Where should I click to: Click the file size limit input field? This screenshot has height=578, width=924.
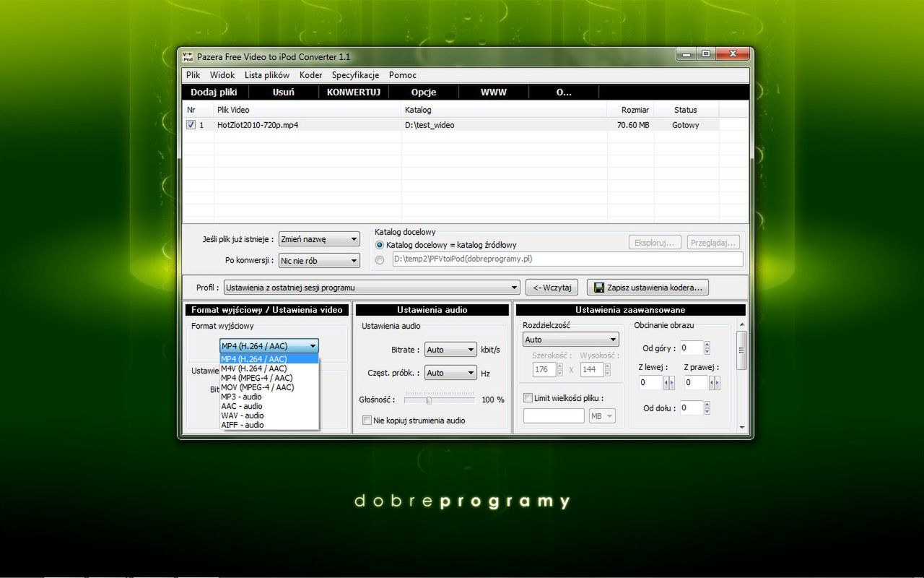(554, 415)
